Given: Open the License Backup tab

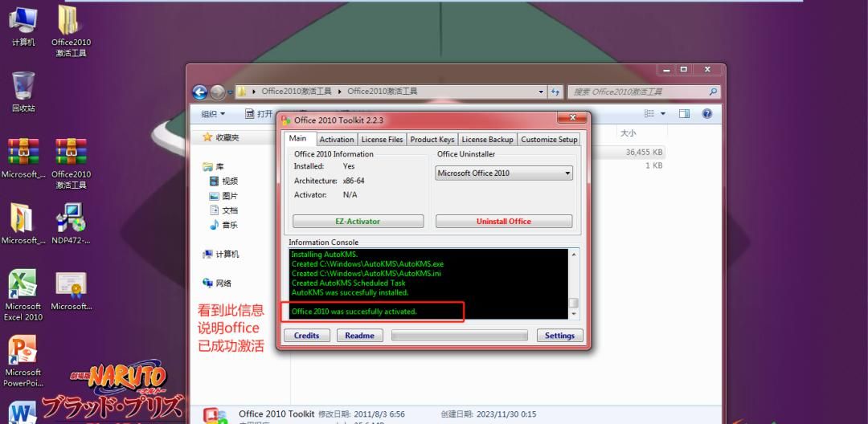Looking at the screenshot, I should point(488,139).
